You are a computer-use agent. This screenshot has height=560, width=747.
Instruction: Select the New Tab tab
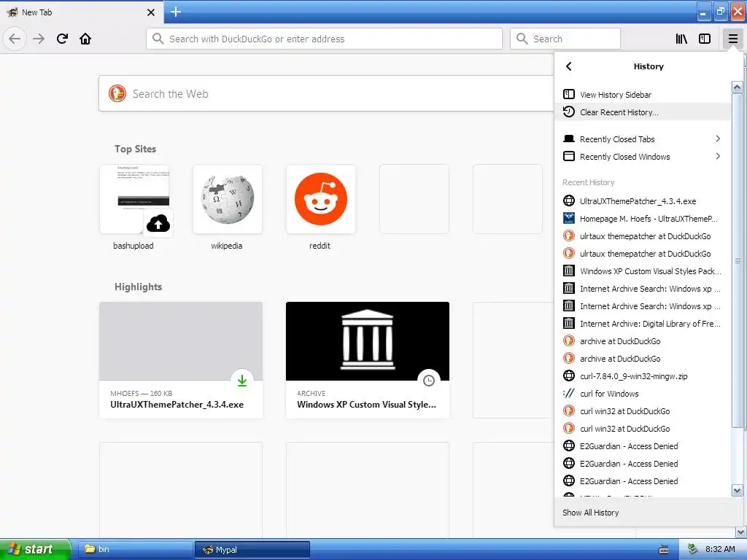(81, 12)
